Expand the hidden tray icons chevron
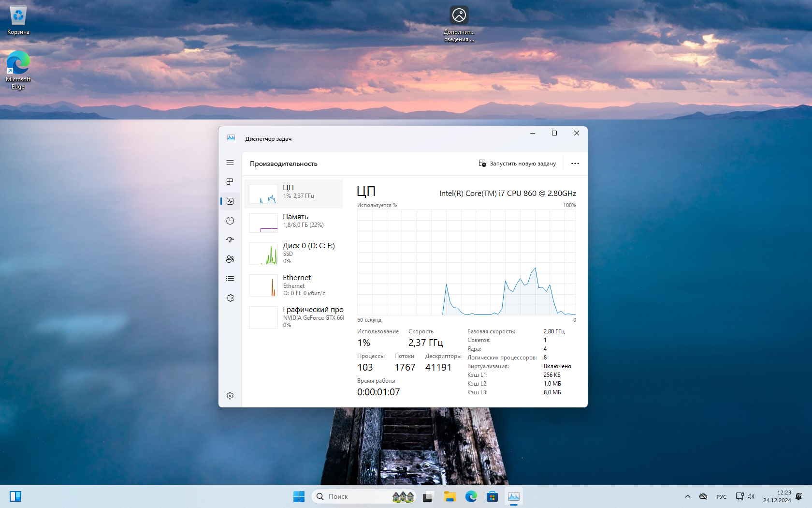Screen dimensions: 812x508 (x=688, y=496)
